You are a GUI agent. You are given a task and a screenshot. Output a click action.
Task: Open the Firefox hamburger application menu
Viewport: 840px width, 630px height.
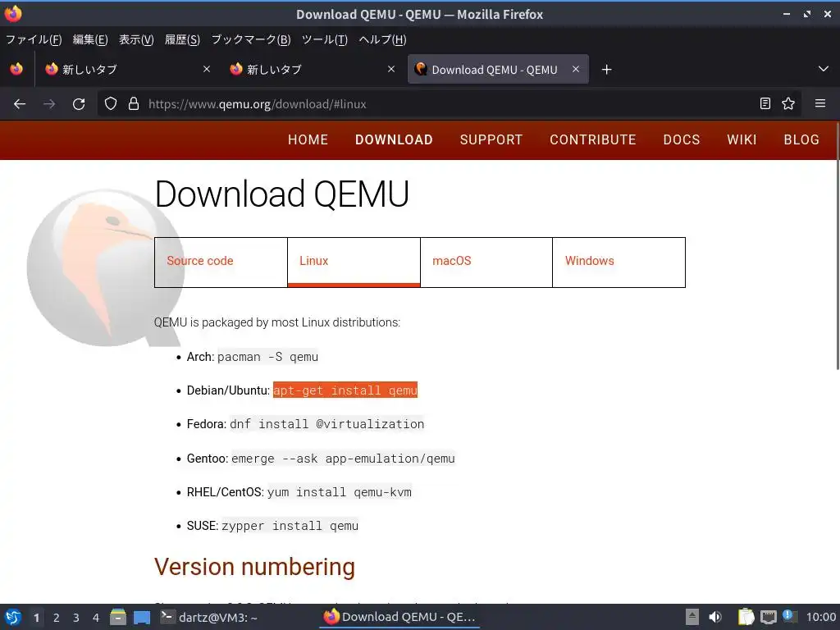tap(820, 103)
